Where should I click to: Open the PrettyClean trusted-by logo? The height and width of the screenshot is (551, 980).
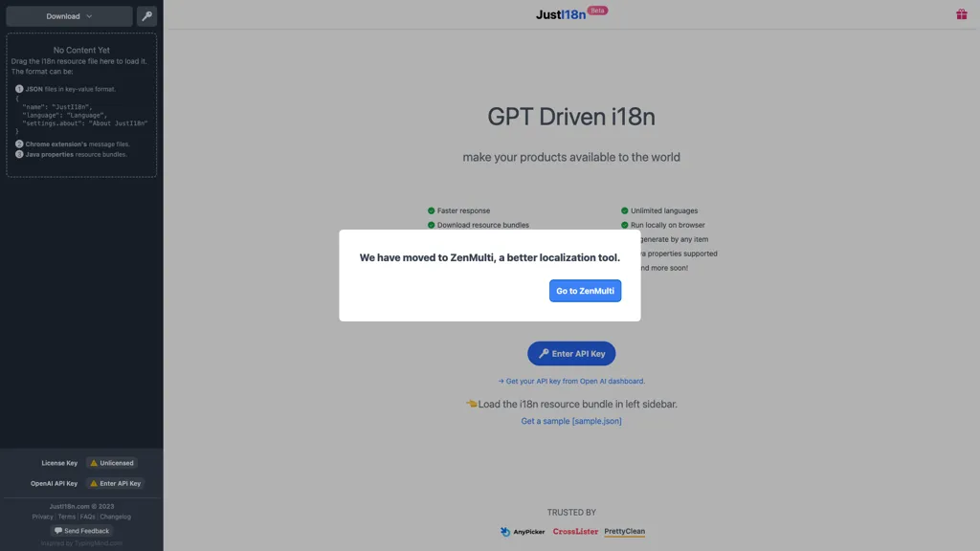click(624, 532)
